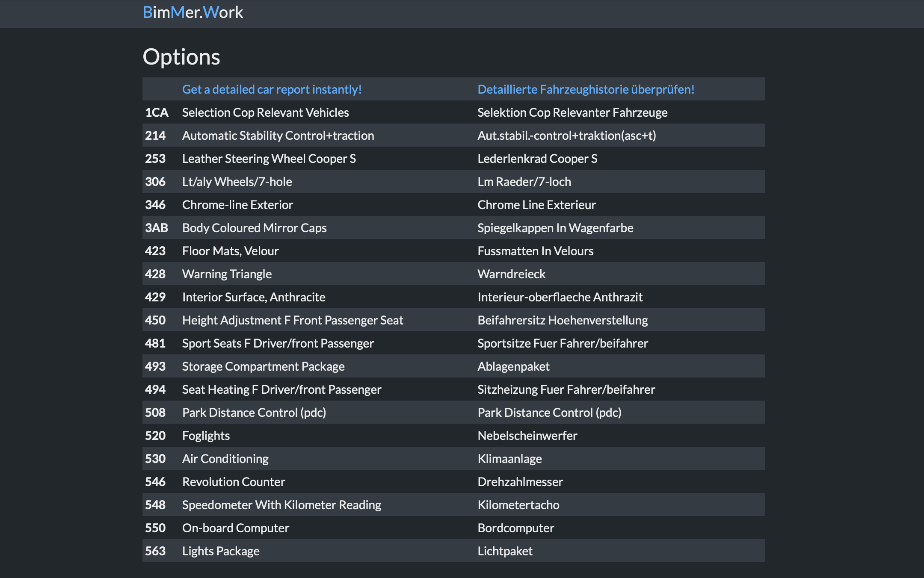Open the BimMer.Work home logo link
This screenshot has width=924, height=578.
[x=192, y=12]
